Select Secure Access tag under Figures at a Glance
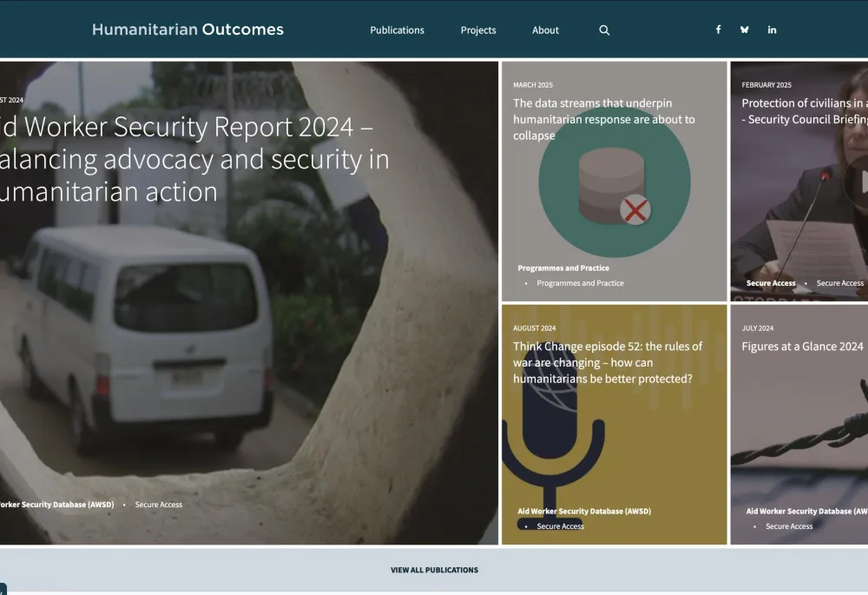Image resolution: width=868 pixels, height=595 pixels. [x=789, y=526]
